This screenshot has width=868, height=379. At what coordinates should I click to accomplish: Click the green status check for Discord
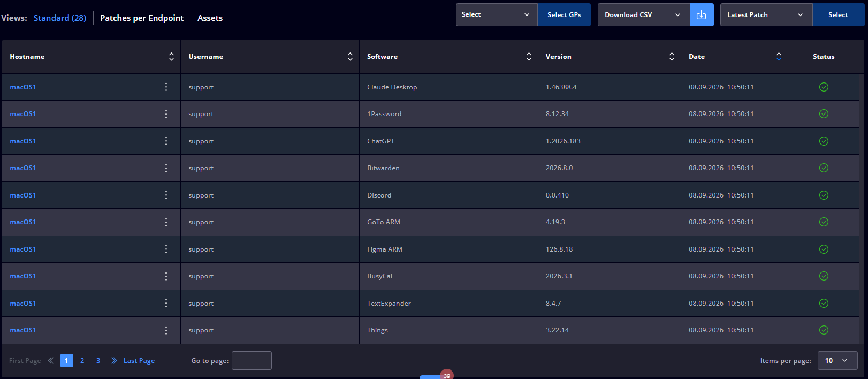coord(824,195)
